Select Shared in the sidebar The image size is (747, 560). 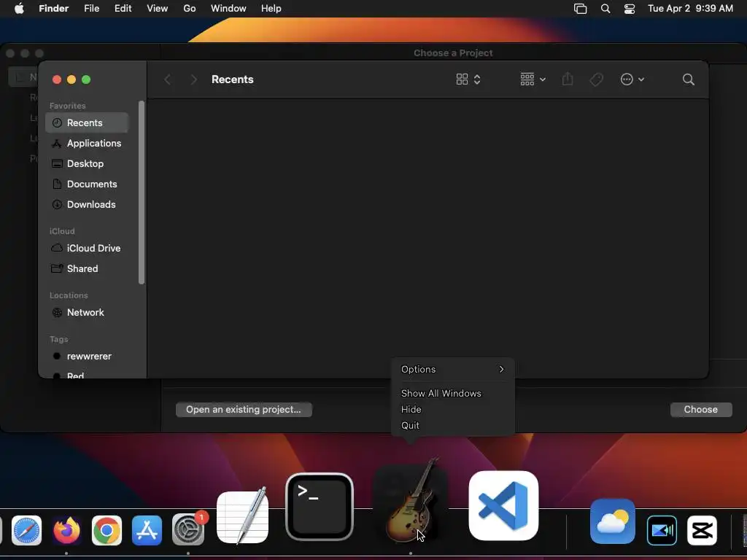[87, 269]
